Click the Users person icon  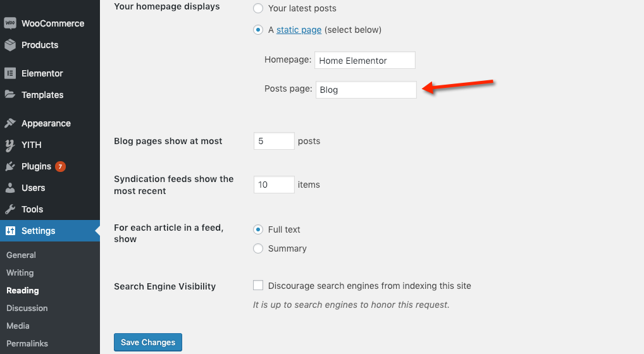pos(10,188)
